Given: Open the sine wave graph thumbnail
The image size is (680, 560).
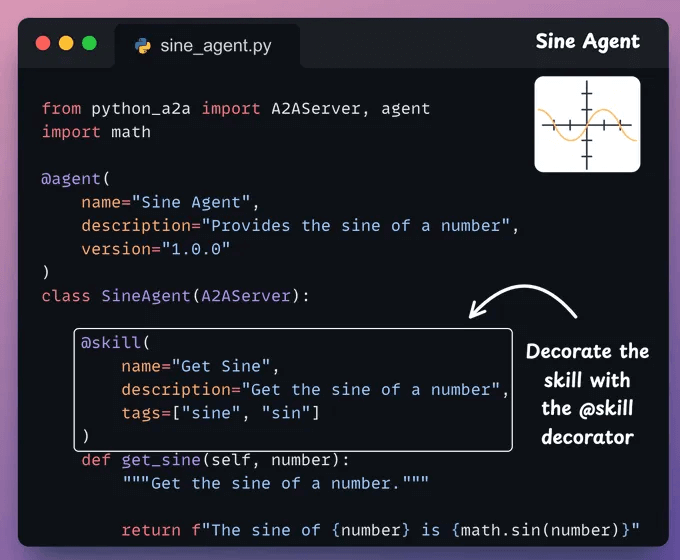Looking at the screenshot, I should [x=587, y=124].
